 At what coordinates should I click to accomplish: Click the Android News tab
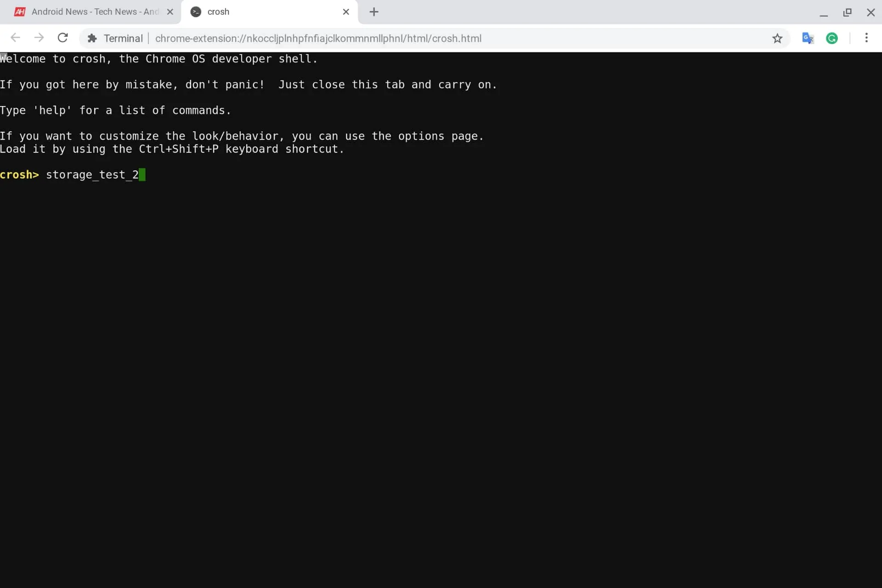click(x=93, y=11)
